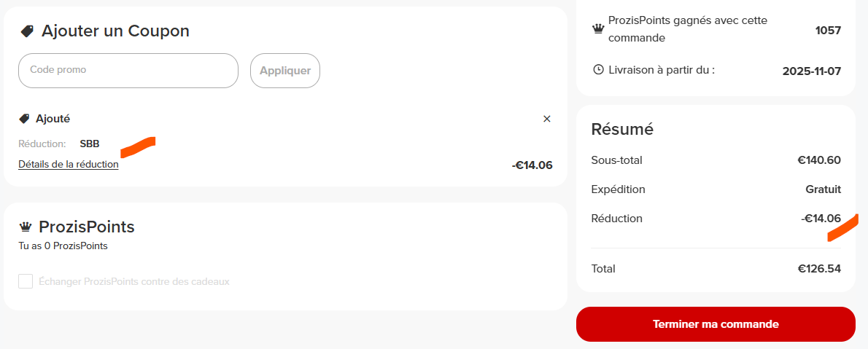Click the tag icon next to Ajouté
Screen dimensions: 868x349
(x=24, y=119)
